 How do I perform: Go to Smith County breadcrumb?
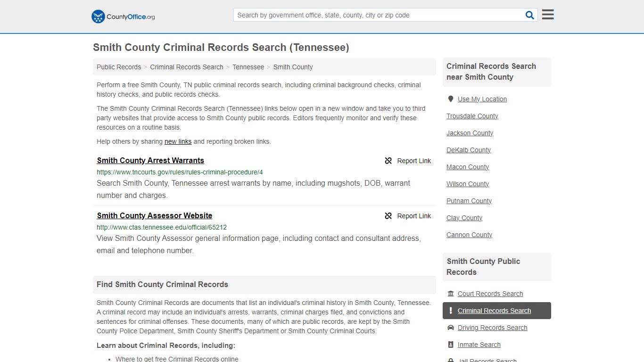point(293,67)
